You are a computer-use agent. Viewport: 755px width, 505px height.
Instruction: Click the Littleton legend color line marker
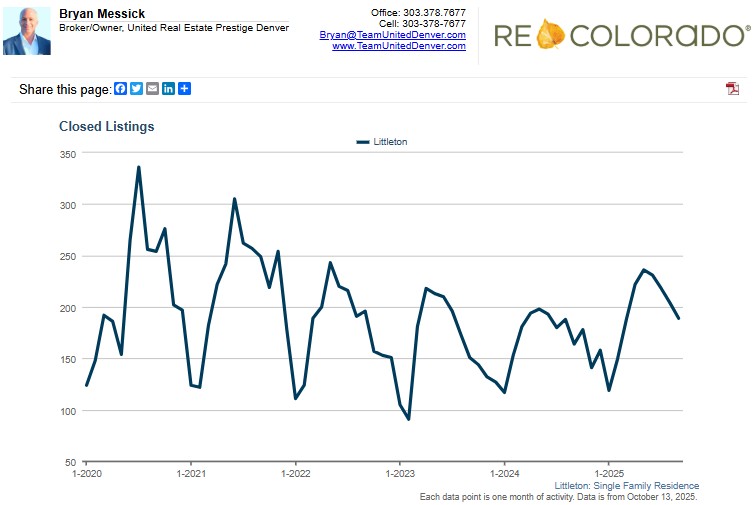click(x=363, y=142)
